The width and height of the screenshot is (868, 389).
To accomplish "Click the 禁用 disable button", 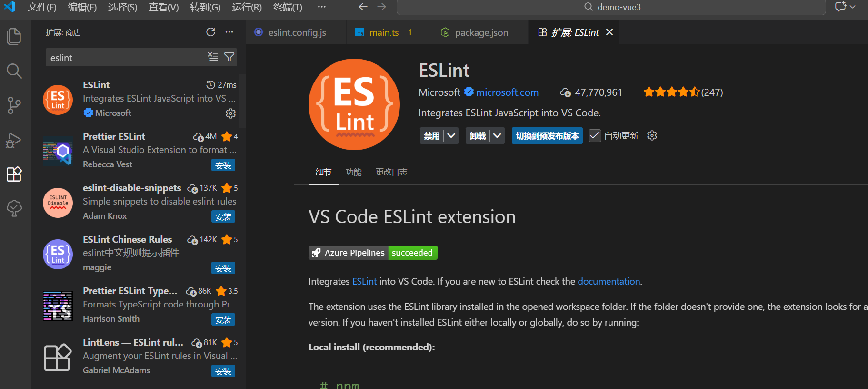I will click(x=432, y=135).
